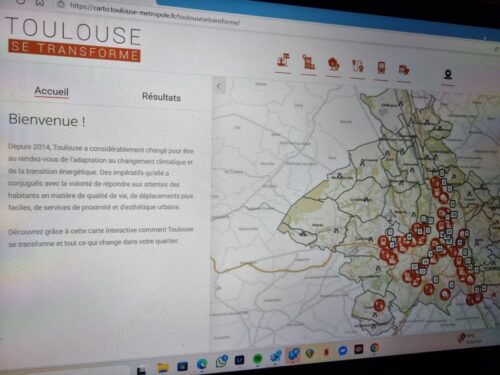The width and height of the screenshot is (500, 375).
Task: Toggle the route itinerary category icon
Action: click(x=358, y=66)
